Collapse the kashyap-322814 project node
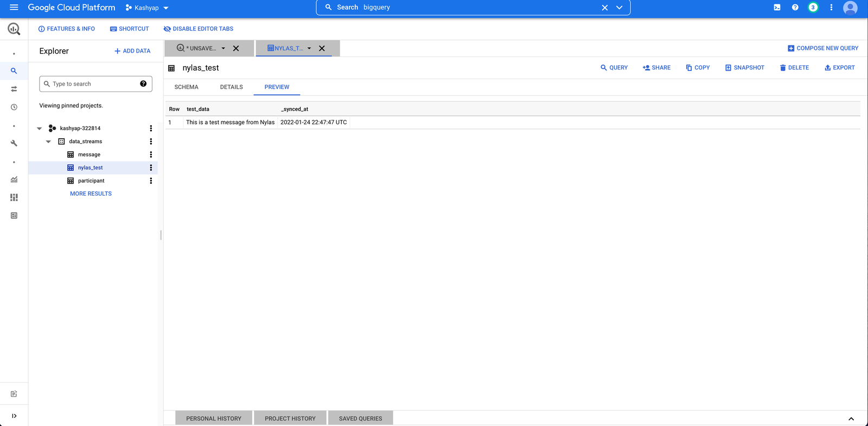The image size is (868, 426). (x=39, y=128)
